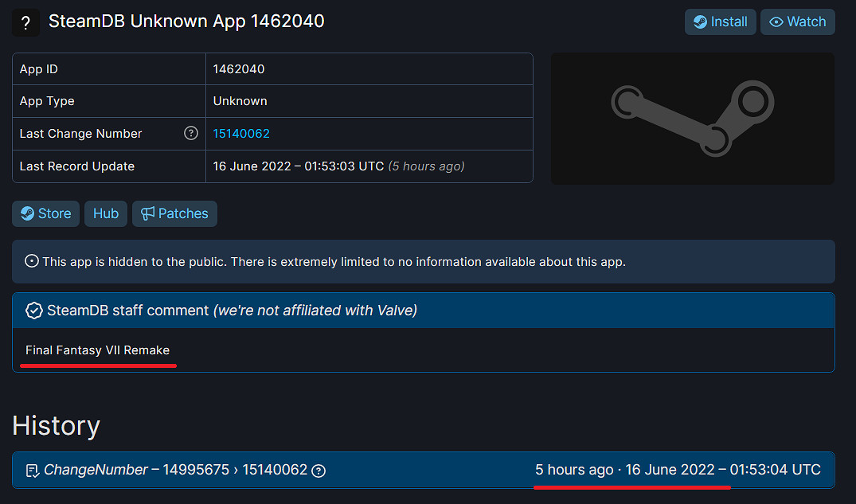
Task: Open the Hub button
Action: (106, 213)
